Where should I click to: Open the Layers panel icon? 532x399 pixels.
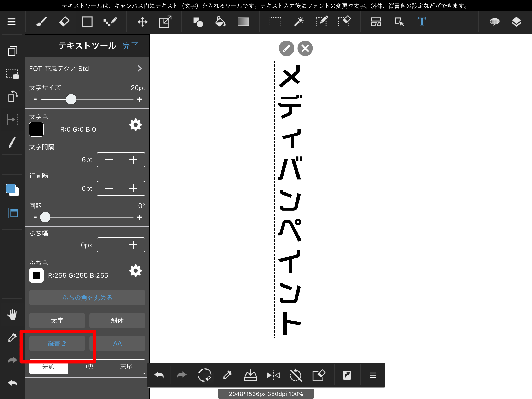tap(516, 22)
